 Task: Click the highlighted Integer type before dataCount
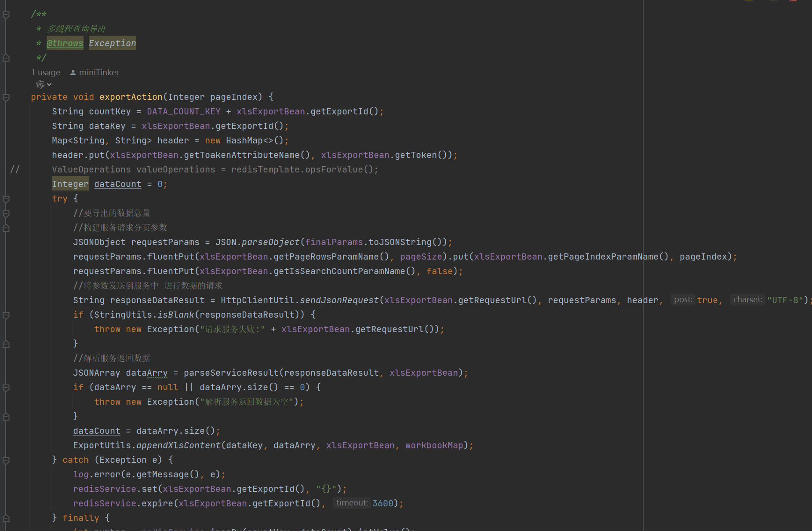pyautogui.click(x=70, y=184)
